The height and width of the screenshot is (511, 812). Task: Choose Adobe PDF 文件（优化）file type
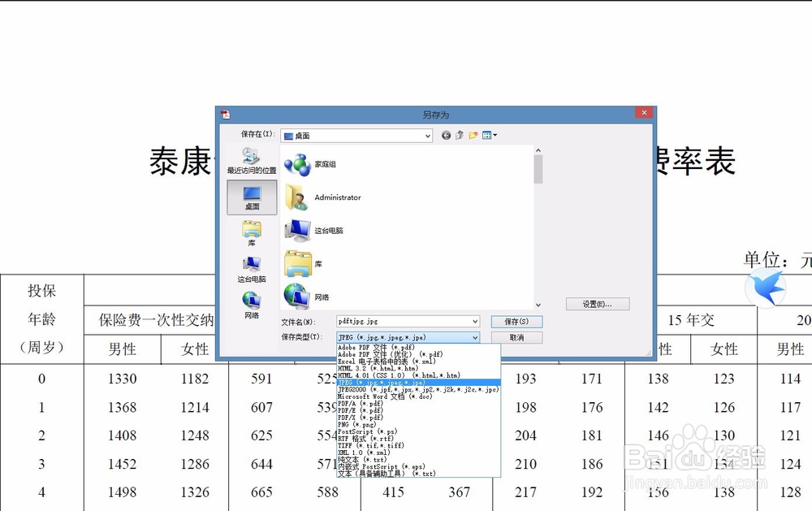[x=418, y=354]
